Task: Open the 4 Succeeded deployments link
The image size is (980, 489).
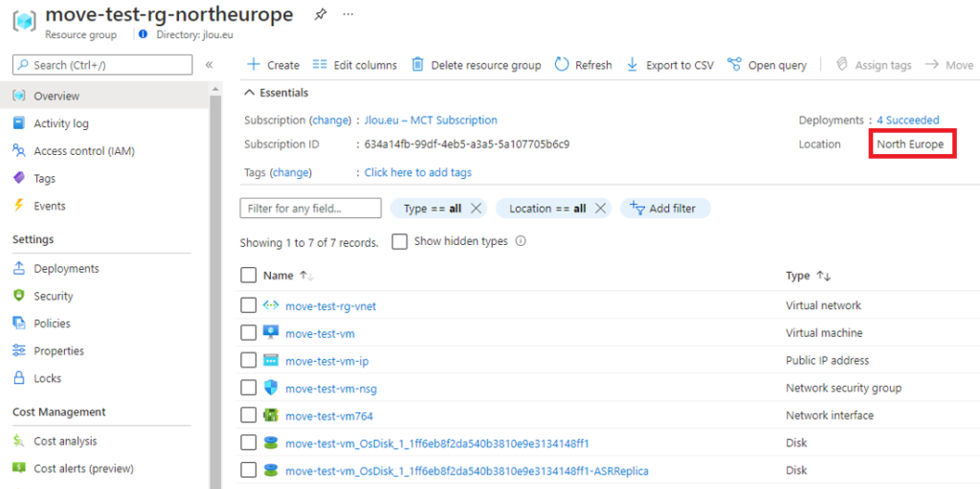Action: pyautogui.click(x=907, y=120)
